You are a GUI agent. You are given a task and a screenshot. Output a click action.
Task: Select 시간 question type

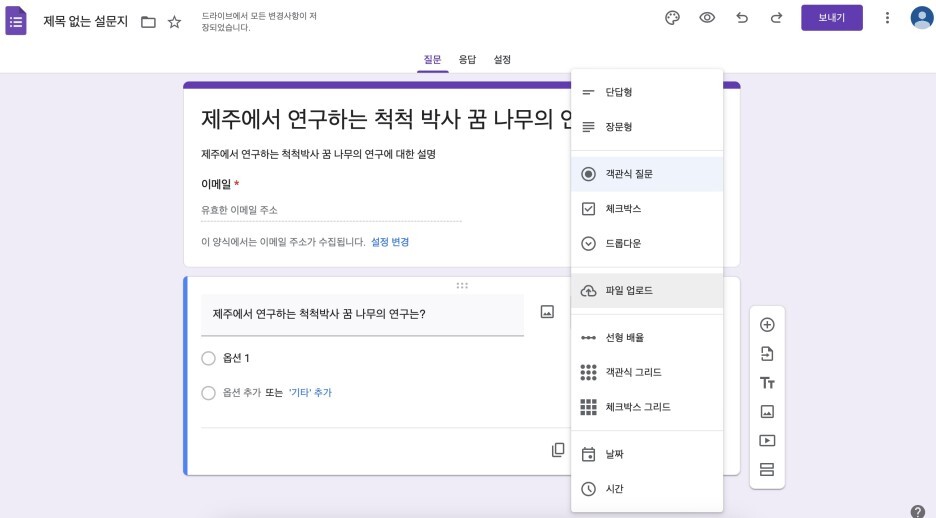(x=647, y=489)
